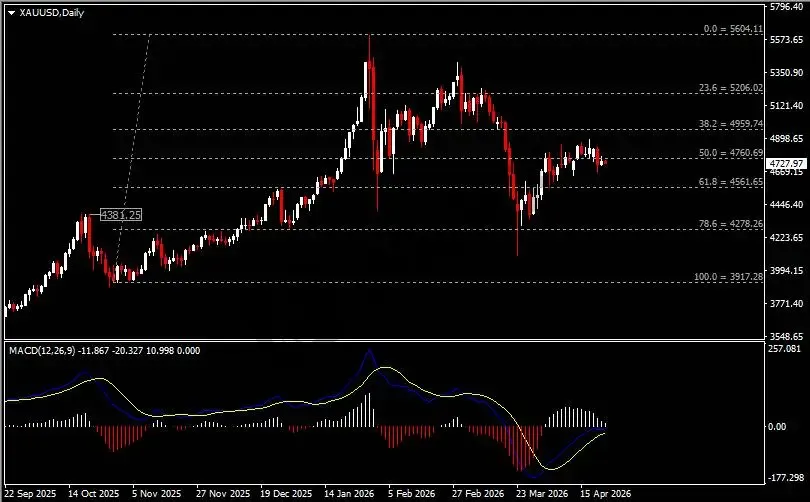Viewport: 810px width, 502px height.
Task: Select the 100.0 = 3917.28 Fibonacci level
Action: [x=728, y=277]
